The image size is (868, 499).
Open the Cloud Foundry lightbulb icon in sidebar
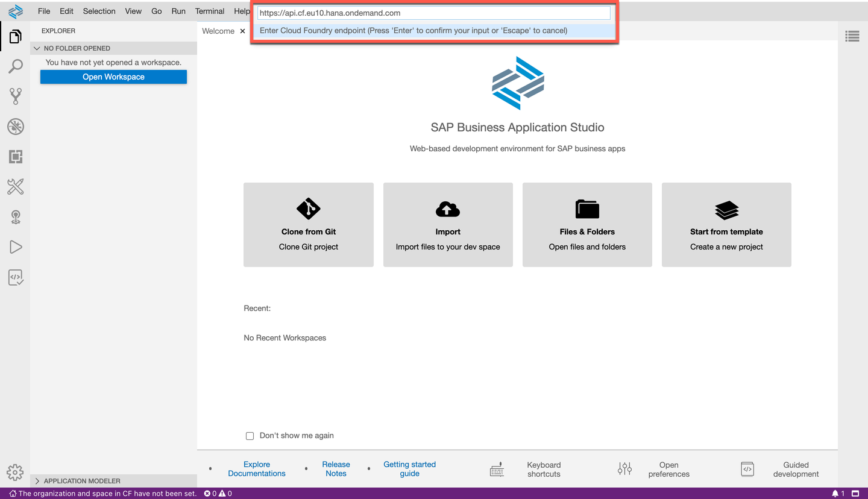pyautogui.click(x=15, y=217)
